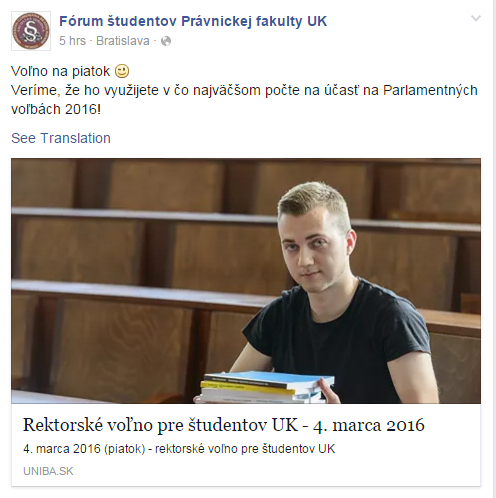Click the post text 'Voľno na piatok'
The image size is (496, 498).
(x=60, y=71)
